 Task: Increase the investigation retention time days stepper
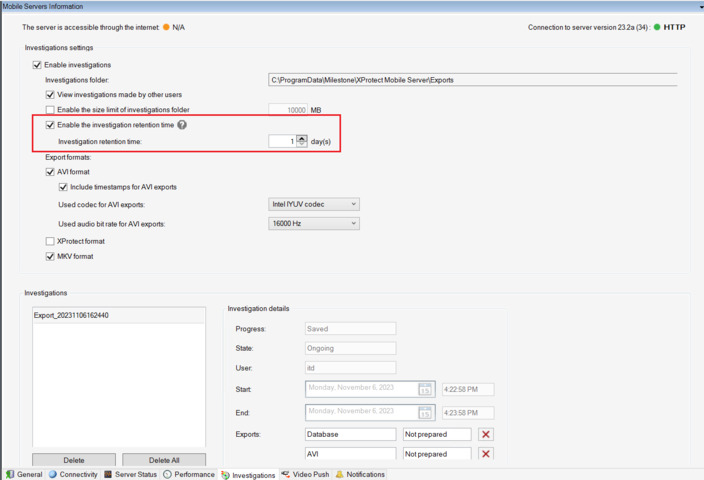click(302, 138)
